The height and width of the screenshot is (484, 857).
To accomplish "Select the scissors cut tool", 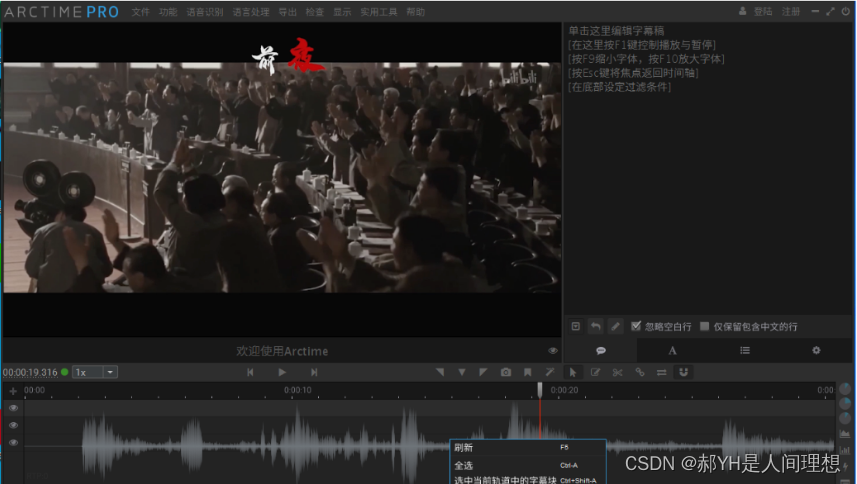I will (x=618, y=372).
